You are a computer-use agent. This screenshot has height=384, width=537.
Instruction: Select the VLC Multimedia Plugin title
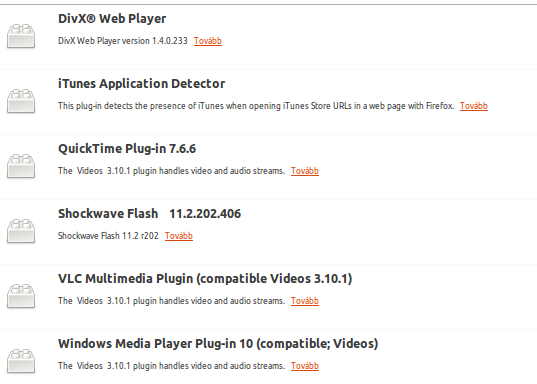(205, 279)
